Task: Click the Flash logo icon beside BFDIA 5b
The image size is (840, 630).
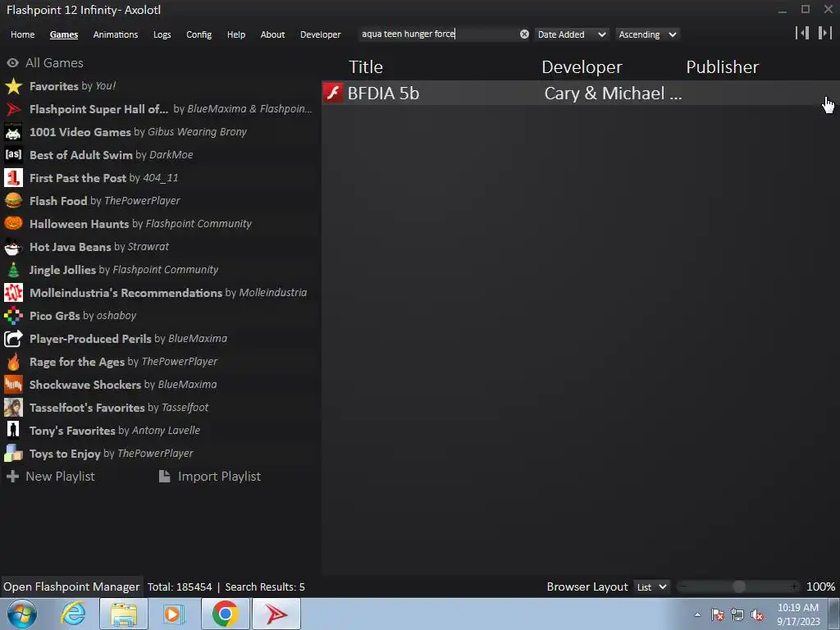Action: pyautogui.click(x=333, y=94)
